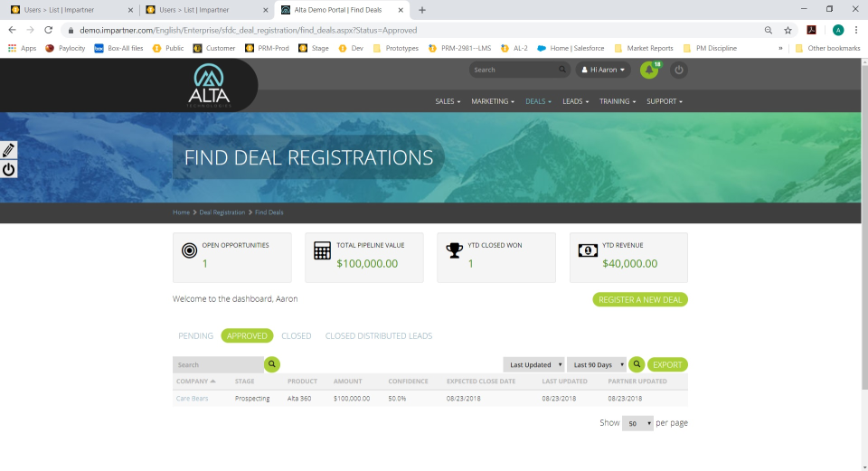Expand the TRAINING menu
Viewport: 868px width, 471px height.
618,101
